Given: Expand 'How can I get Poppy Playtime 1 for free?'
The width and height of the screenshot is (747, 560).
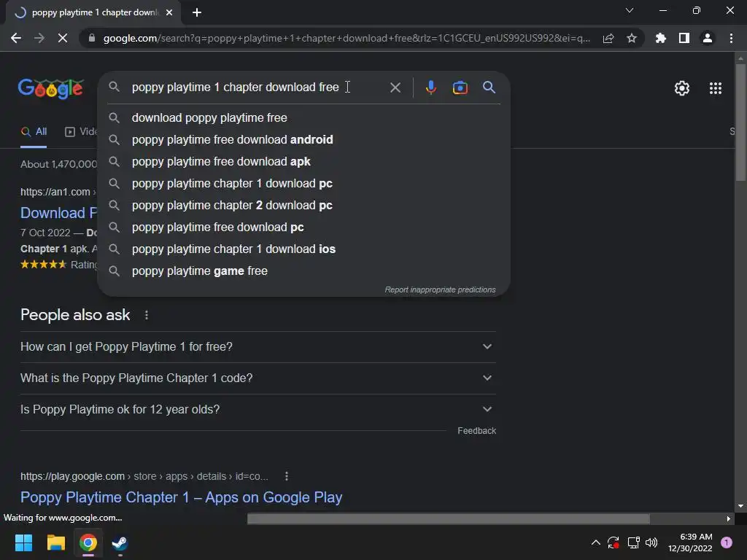Looking at the screenshot, I should coord(258,346).
